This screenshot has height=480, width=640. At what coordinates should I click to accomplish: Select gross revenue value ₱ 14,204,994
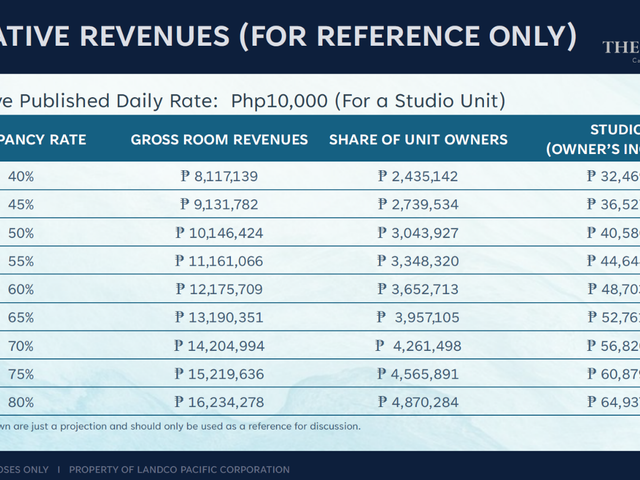(219, 346)
